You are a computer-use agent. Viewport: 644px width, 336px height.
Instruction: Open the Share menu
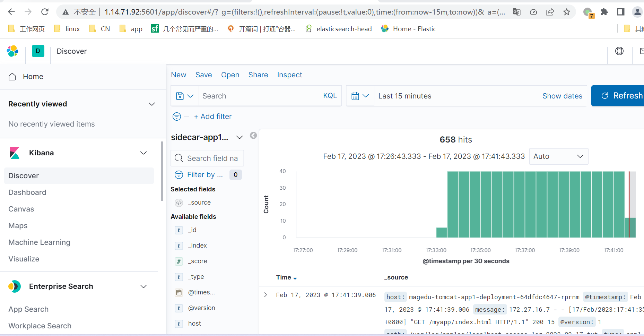pos(258,75)
